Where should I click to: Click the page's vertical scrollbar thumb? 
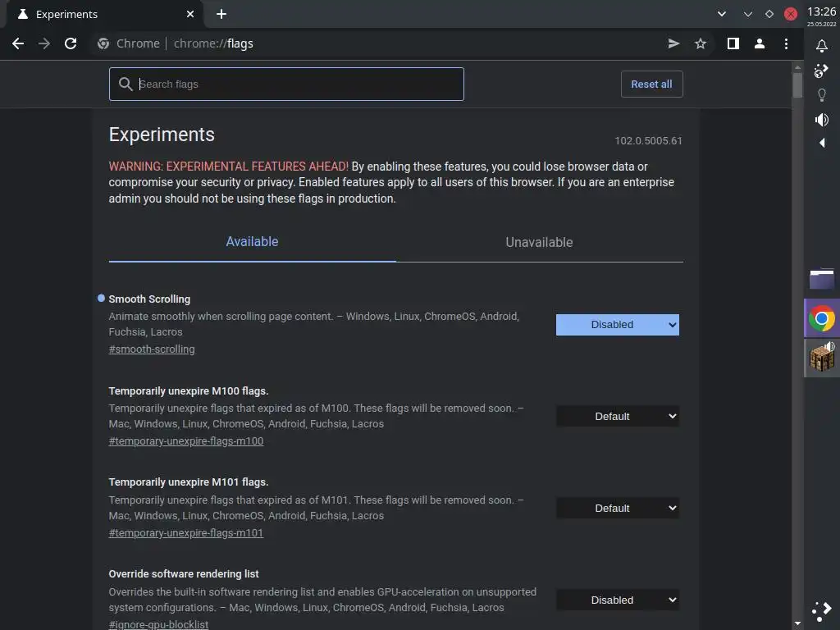pyautogui.click(x=797, y=85)
